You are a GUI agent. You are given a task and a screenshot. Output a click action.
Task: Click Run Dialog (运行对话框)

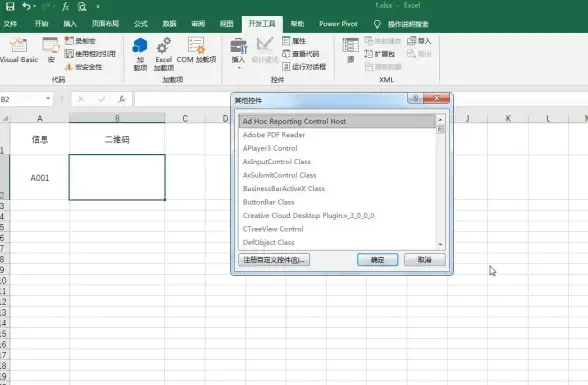pos(304,67)
